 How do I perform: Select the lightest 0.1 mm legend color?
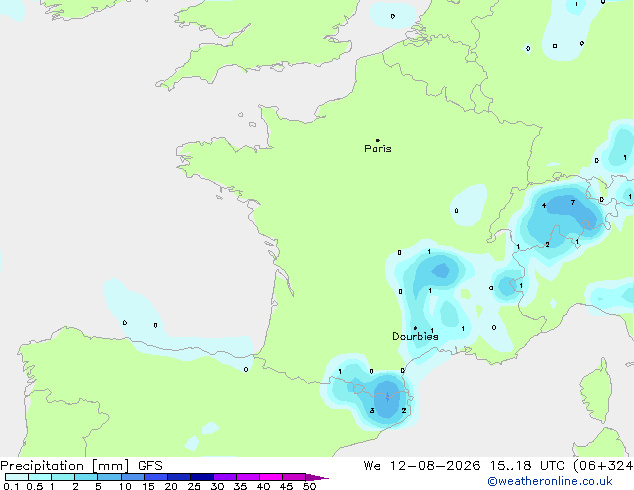17,477
